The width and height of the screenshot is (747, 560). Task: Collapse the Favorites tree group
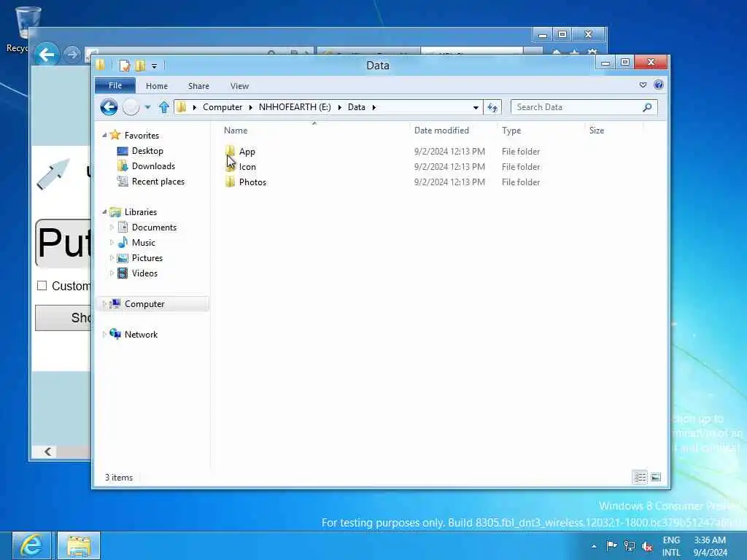tap(104, 135)
